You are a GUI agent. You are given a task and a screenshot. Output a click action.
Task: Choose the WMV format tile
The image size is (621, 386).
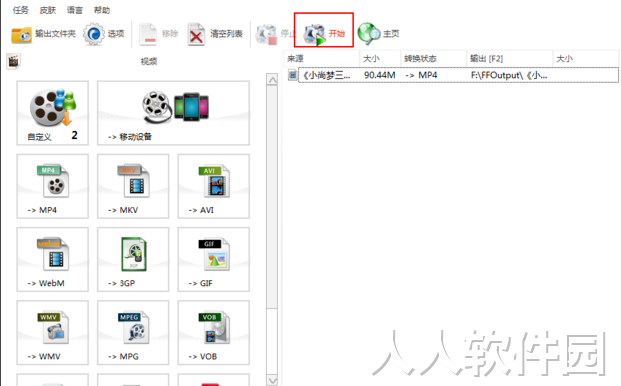point(53,333)
